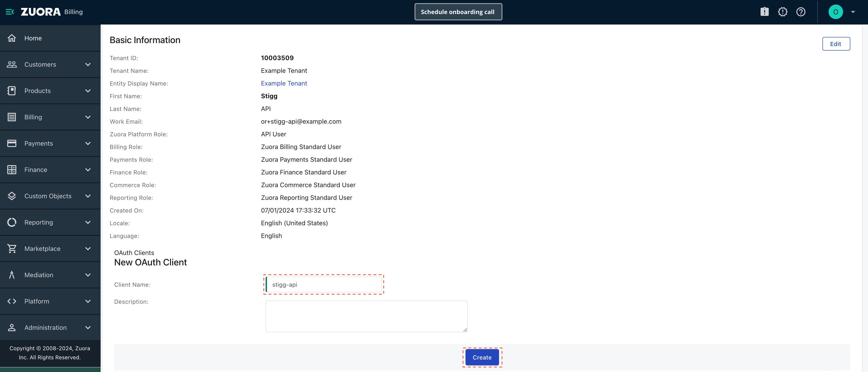Click the Payments credit card icon
868x372 pixels.
coord(12,143)
